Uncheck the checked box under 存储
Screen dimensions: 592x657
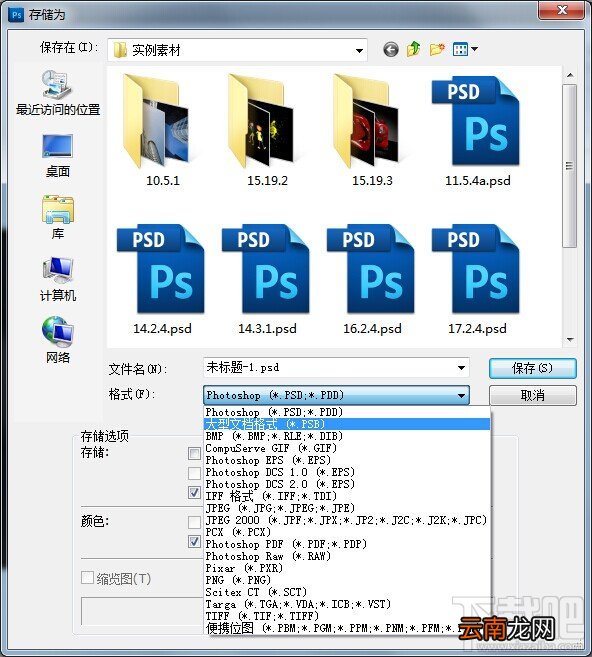tap(194, 492)
